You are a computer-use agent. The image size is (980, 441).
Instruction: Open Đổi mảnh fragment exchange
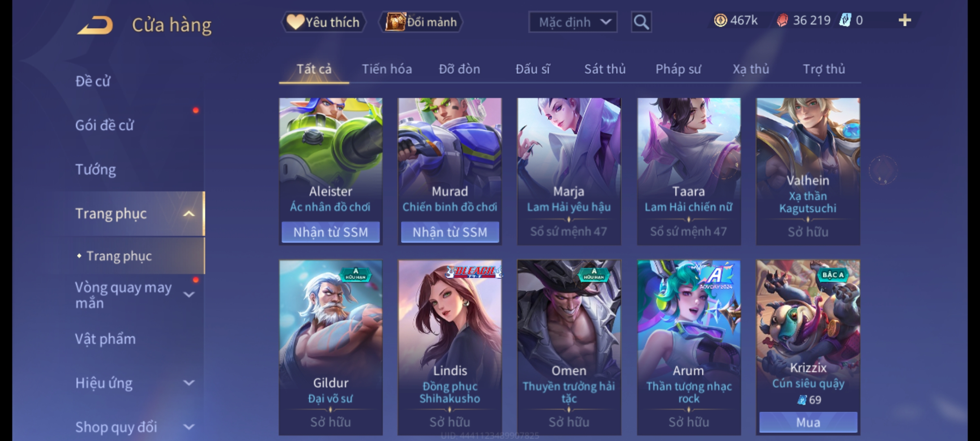click(x=421, y=22)
